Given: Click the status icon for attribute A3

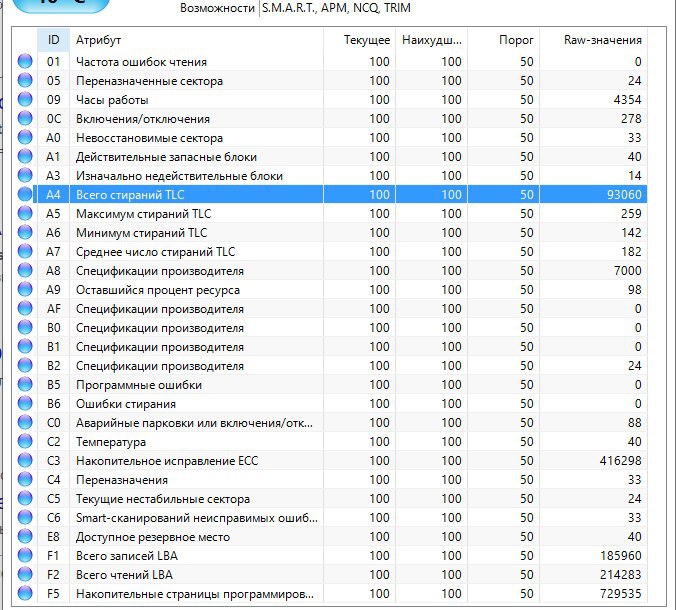Looking at the screenshot, I should (25, 175).
